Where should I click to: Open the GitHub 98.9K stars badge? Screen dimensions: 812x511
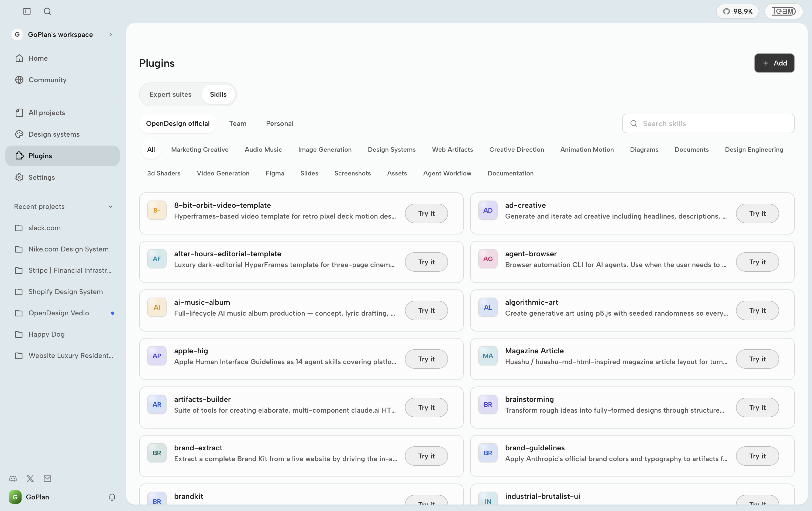738,12
